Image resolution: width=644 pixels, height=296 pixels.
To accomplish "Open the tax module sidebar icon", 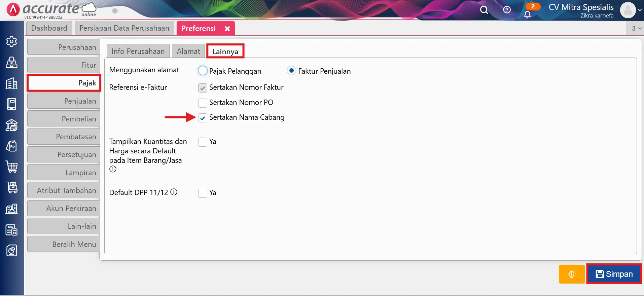I will [x=11, y=230].
